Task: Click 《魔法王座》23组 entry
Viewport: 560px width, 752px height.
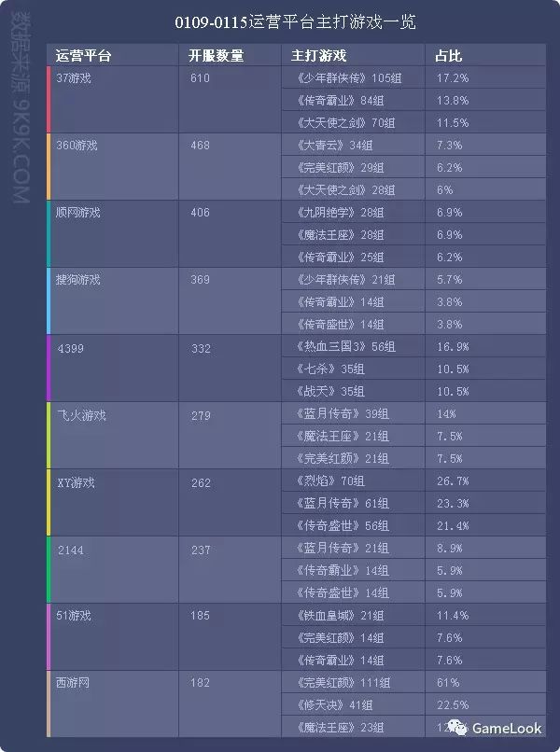Action: pos(341,728)
